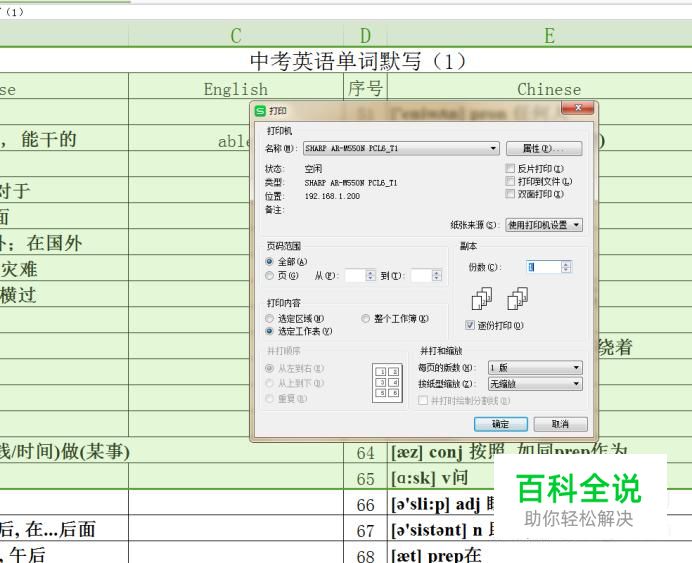Click 取消 to cancel printing
The width and height of the screenshot is (692, 563).
560,424
